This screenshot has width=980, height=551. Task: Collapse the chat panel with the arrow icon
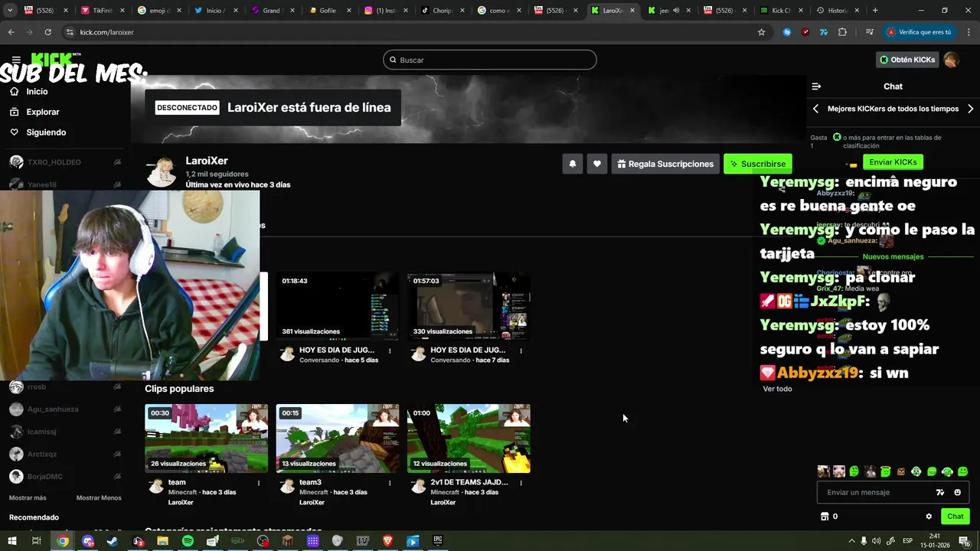(x=816, y=86)
